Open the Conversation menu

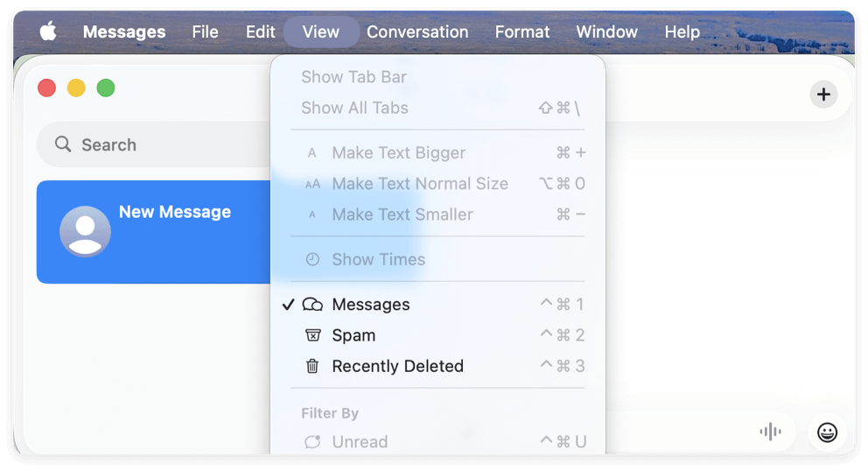coord(417,32)
